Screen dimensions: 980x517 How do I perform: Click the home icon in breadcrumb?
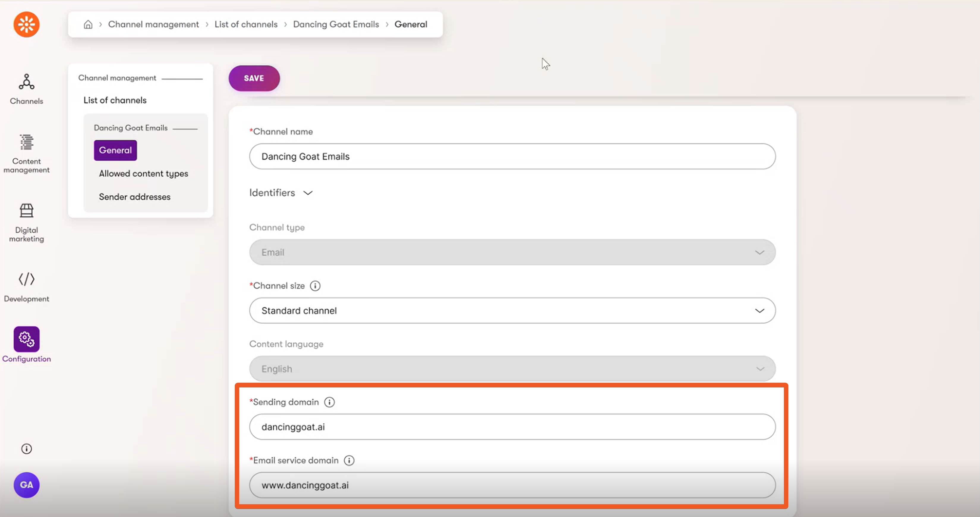pos(88,24)
